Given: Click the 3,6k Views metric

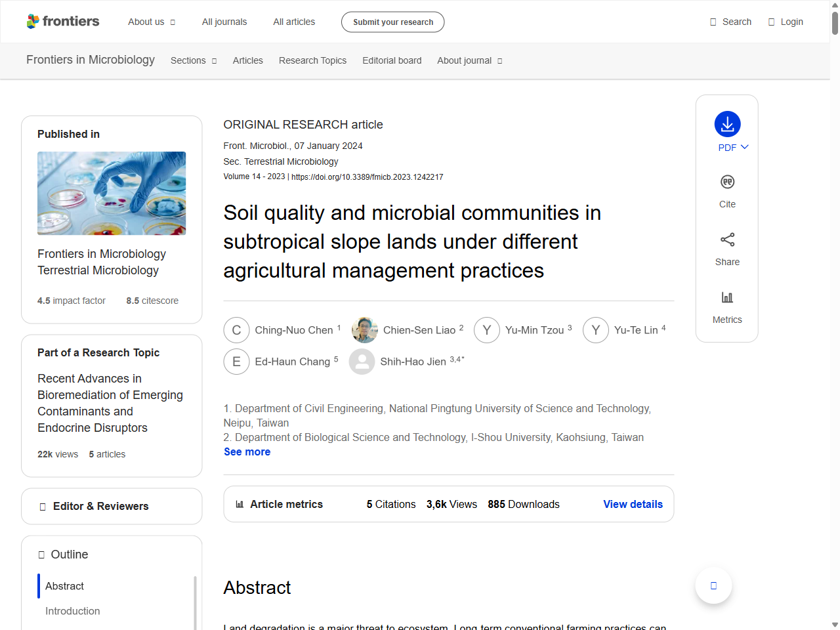Looking at the screenshot, I should pos(451,504).
